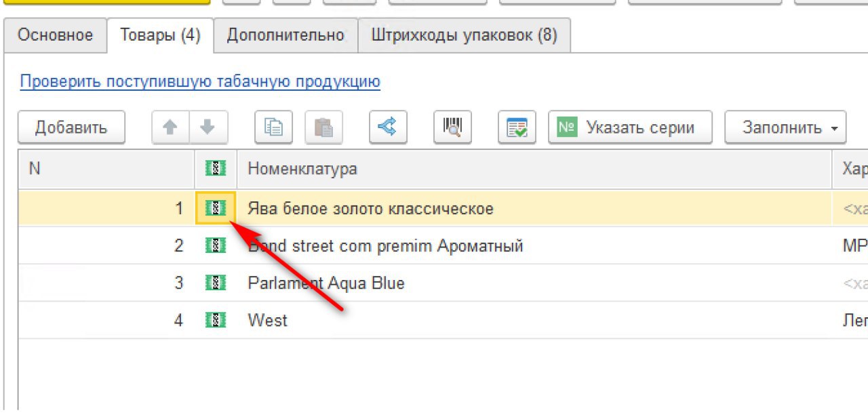Viewport: 868px width, 419px height.
Task: Select the West nomenclature cell
Action: (534, 320)
